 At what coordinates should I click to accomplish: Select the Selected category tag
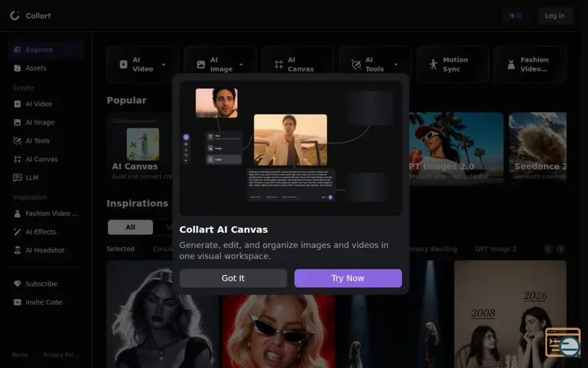(121, 249)
